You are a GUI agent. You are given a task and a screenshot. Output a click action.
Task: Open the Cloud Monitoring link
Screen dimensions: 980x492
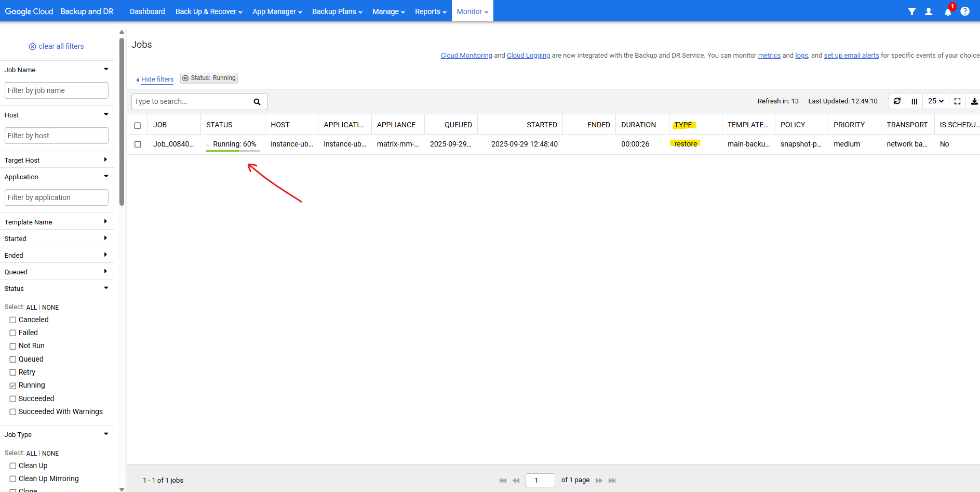pyautogui.click(x=466, y=56)
